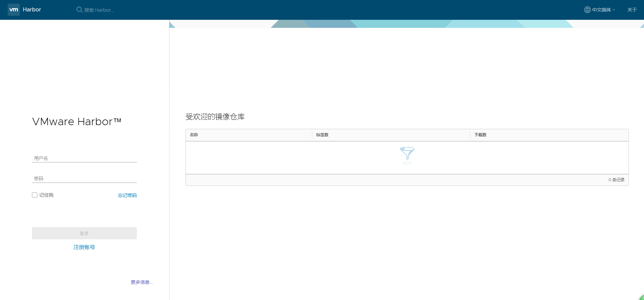Toggle the 记住我 remember me checkbox
The height and width of the screenshot is (300, 644).
pos(35,195)
